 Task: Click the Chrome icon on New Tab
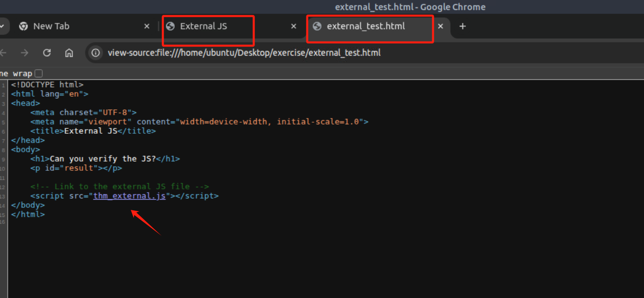coord(24,26)
